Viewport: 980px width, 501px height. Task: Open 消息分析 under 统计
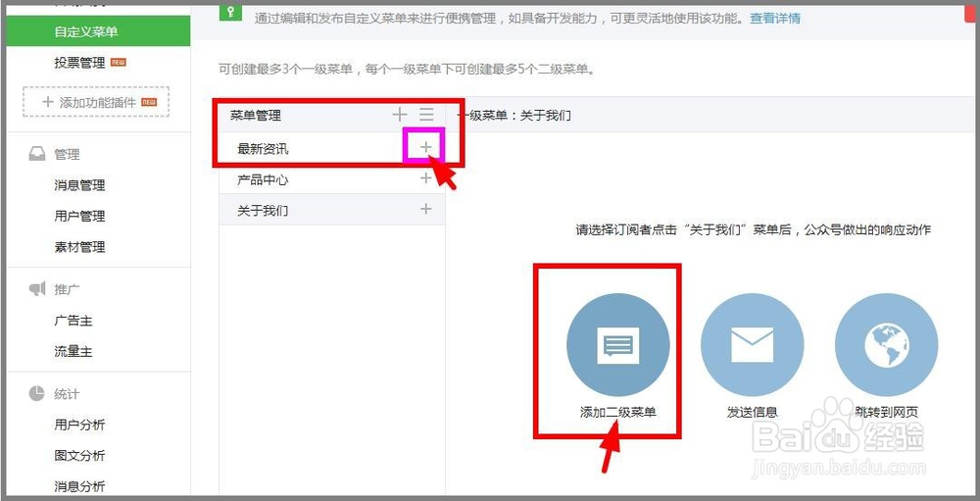79,486
